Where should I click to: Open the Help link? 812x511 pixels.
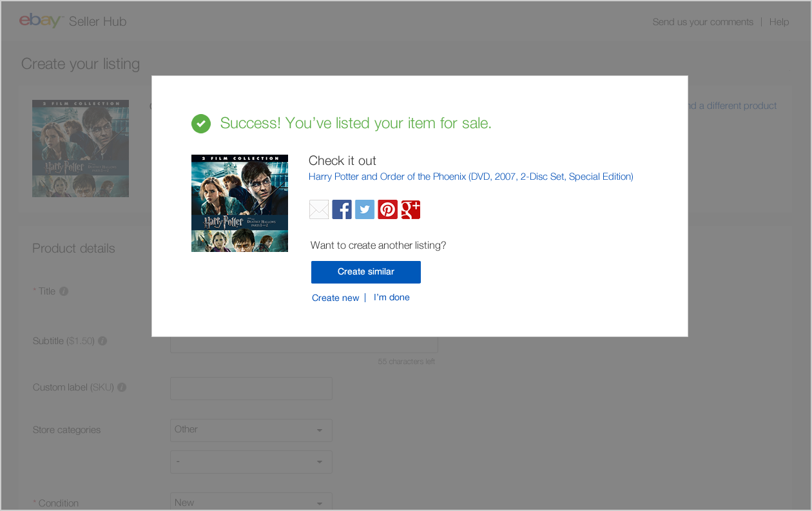click(779, 22)
